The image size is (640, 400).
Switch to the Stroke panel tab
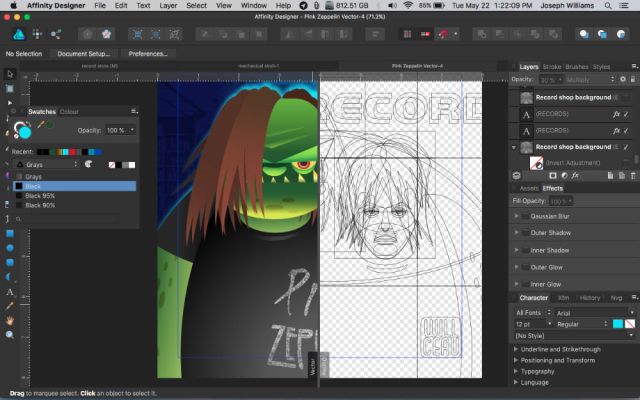tap(552, 67)
